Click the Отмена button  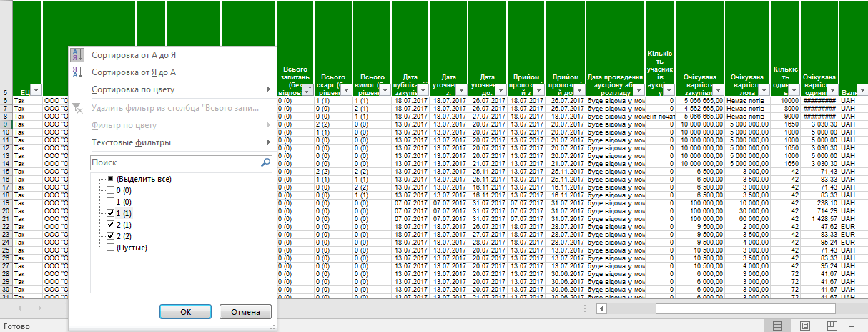(245, 312)
